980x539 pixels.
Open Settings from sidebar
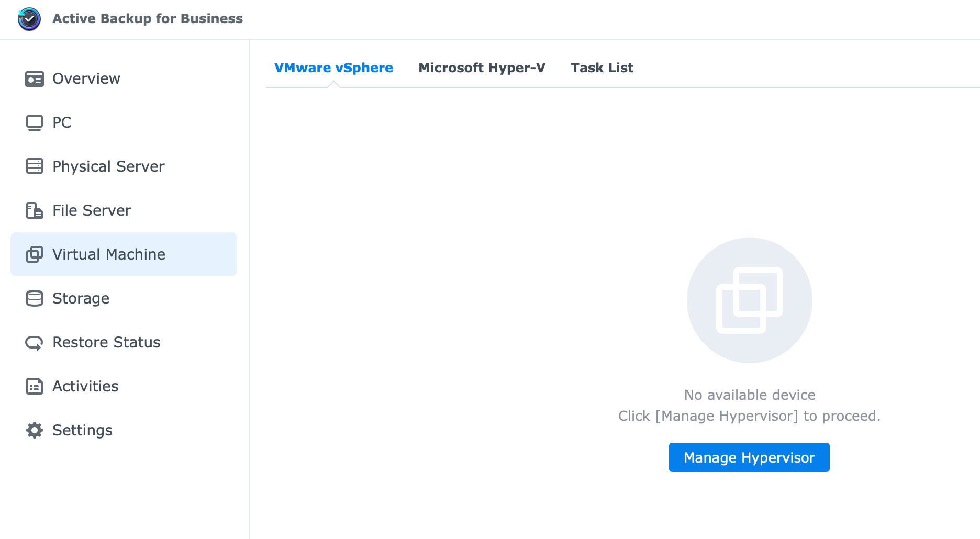(124, 430)
